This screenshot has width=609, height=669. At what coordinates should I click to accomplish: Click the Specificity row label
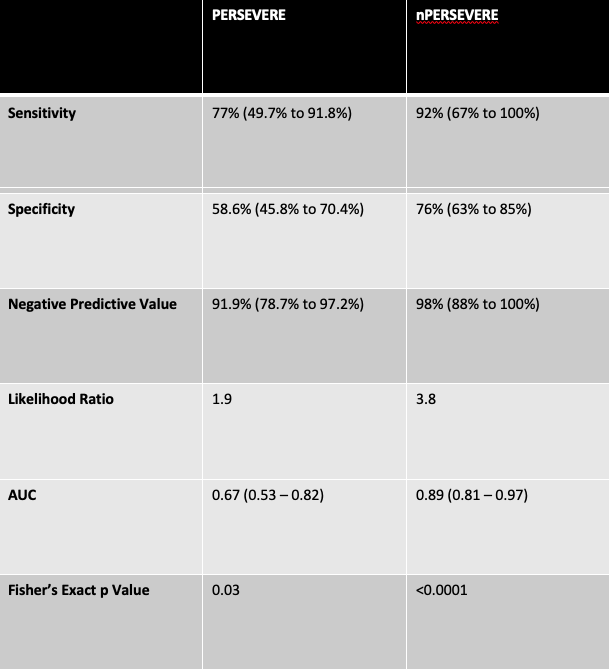(41, 209)
